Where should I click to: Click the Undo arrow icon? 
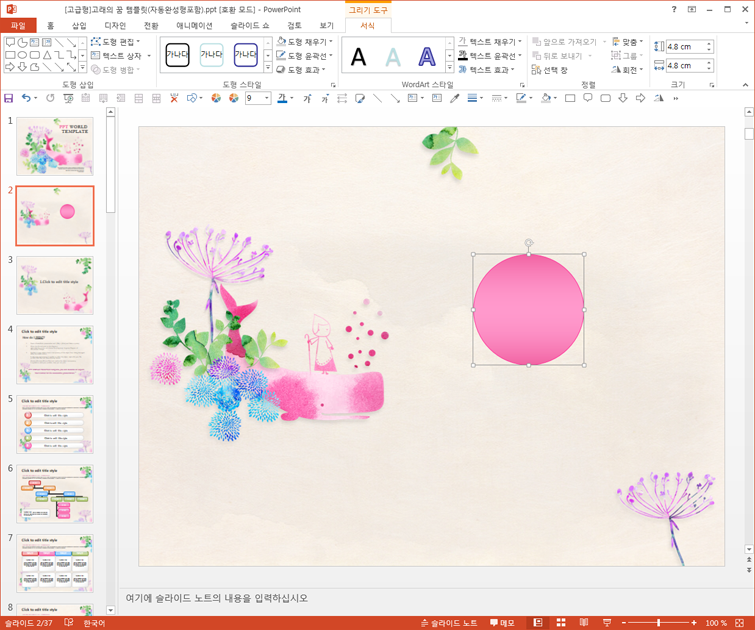click(26, 98)
